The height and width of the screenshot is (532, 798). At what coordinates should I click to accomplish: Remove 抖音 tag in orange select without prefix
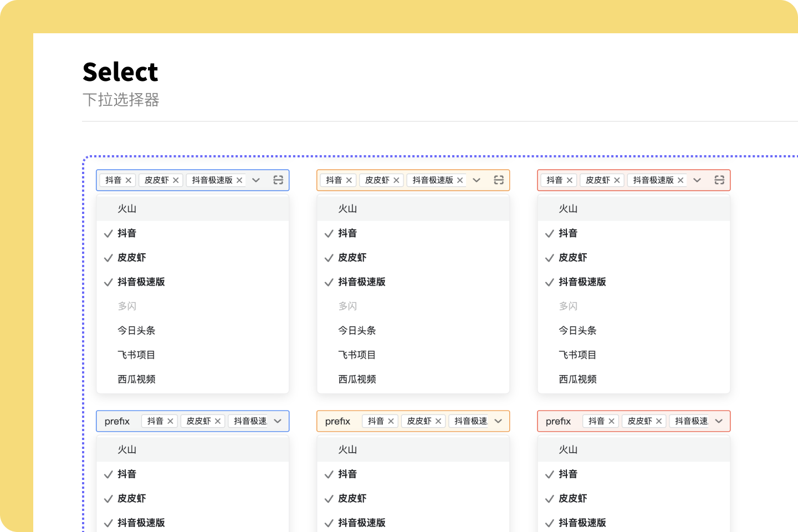pyautogui.click(x=349, y=180)
